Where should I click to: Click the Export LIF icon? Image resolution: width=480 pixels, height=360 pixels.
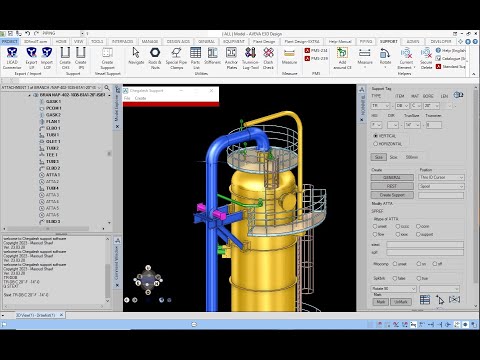point(31,58)
